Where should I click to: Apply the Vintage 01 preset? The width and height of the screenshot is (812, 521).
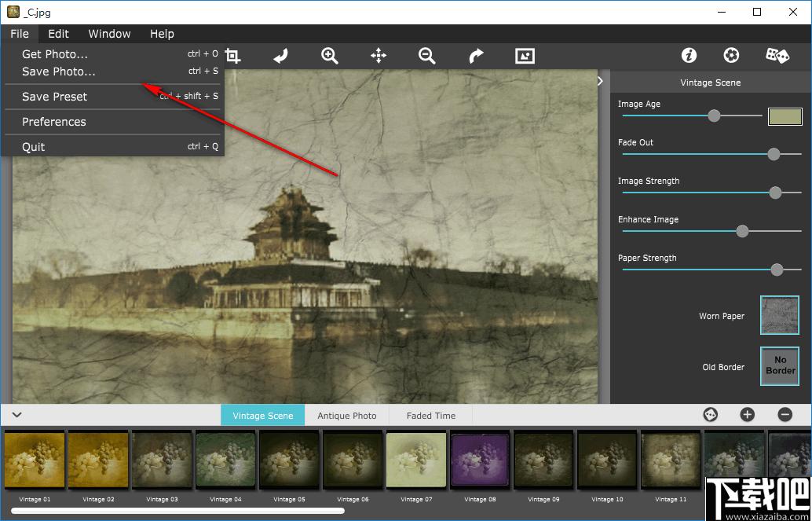click(x=35, y=460)
